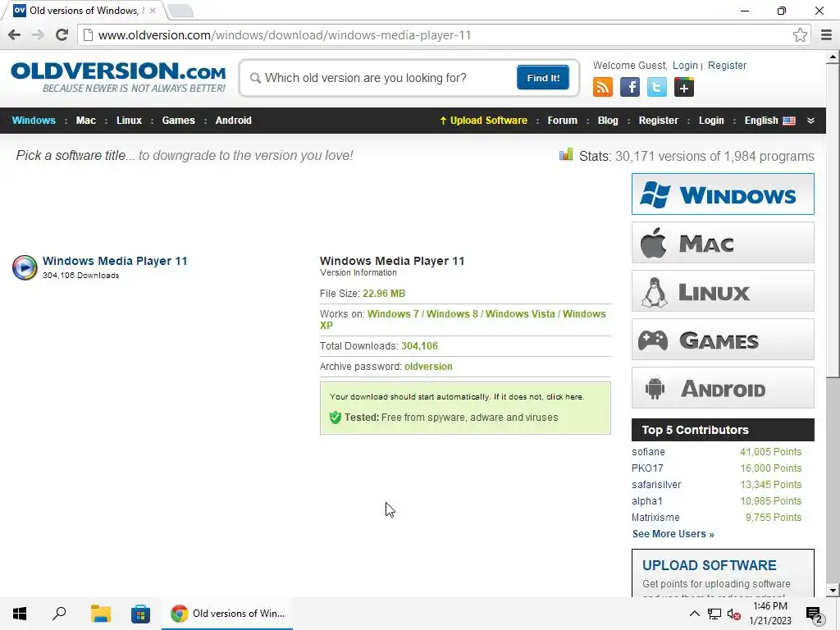
Task: Open contributor safarisilver's profile
Action: [656, 485]
